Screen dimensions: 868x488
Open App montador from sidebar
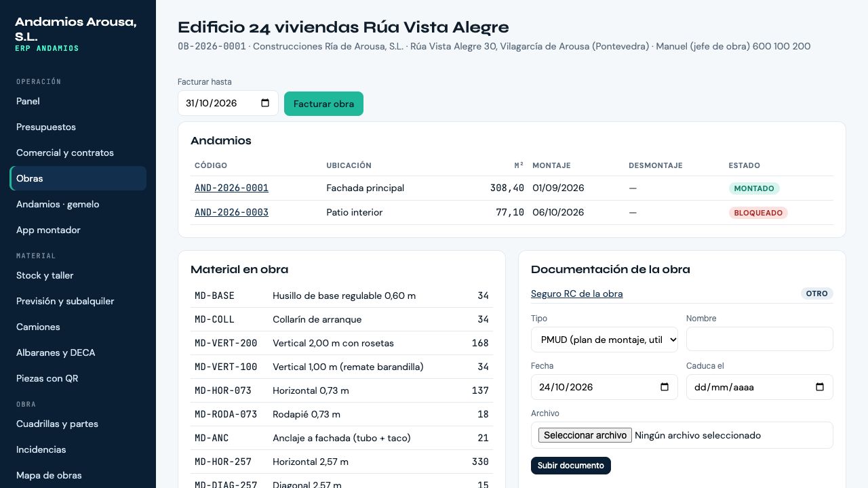(78, 230)
